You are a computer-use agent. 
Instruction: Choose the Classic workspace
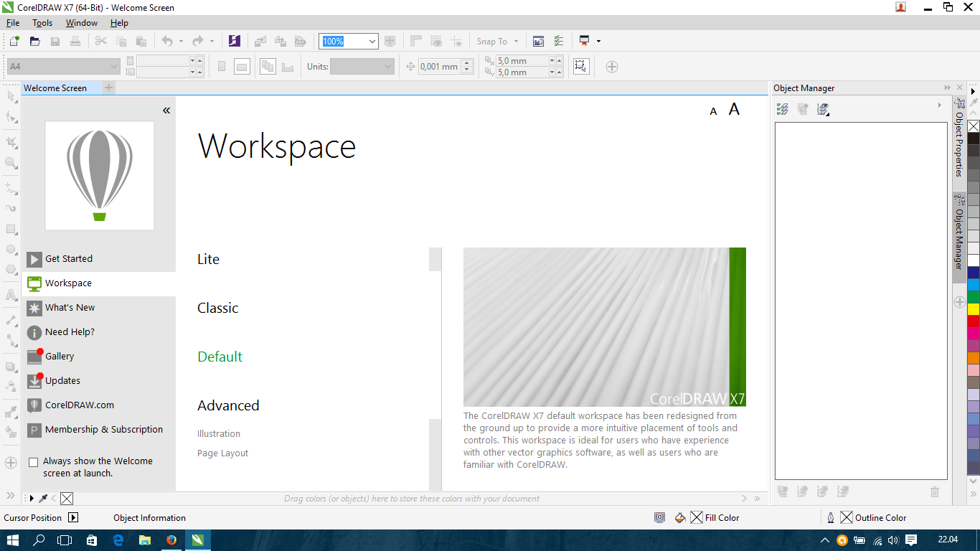[x=218, y=308]
